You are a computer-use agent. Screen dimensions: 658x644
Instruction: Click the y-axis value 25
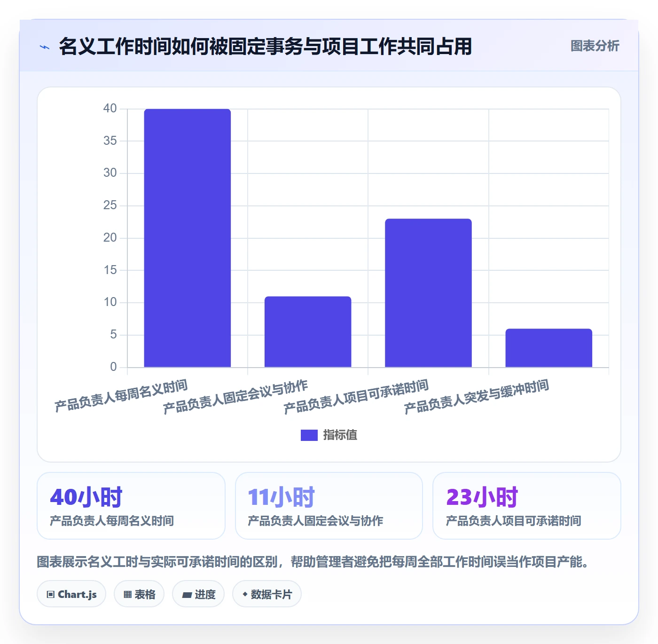pos(110,205)
